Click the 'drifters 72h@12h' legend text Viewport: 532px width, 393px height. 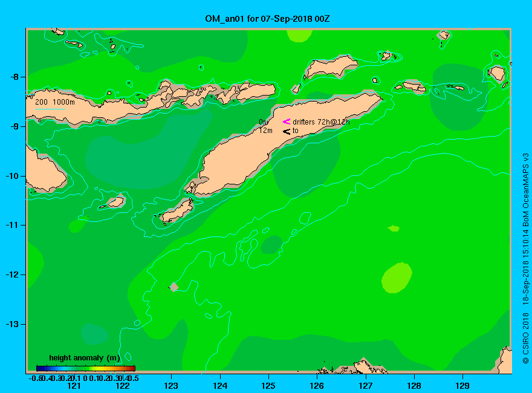coord(321,122)
